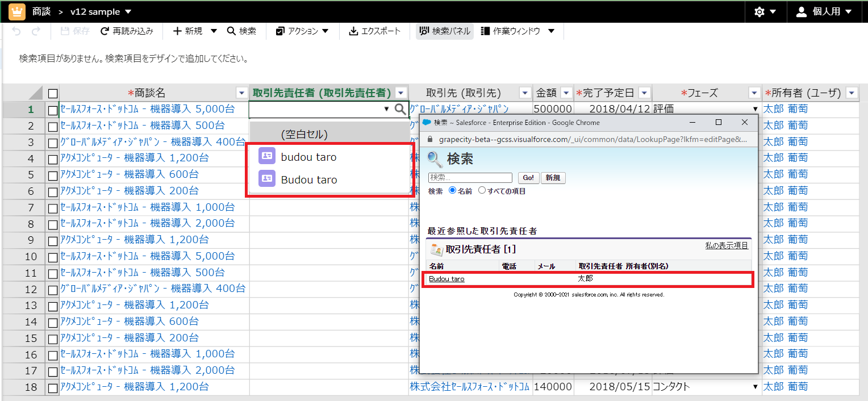The height and width of the screenshot is (401, 868).
Task: Click the dropdown arrow in the edited 取引先責任者 cell
Action: coord(387,109)
